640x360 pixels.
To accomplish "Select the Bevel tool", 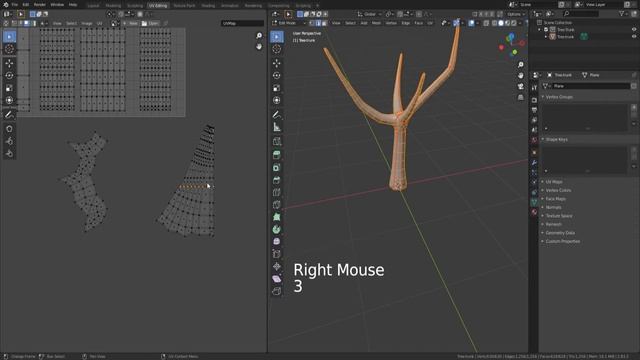I will pyautogui.click(x=277, y=180).
